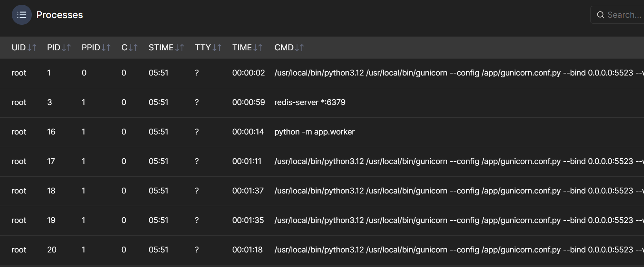The image size is (644, 267).
Task: Click the TIME column header label
Action: tap(242, 48)
